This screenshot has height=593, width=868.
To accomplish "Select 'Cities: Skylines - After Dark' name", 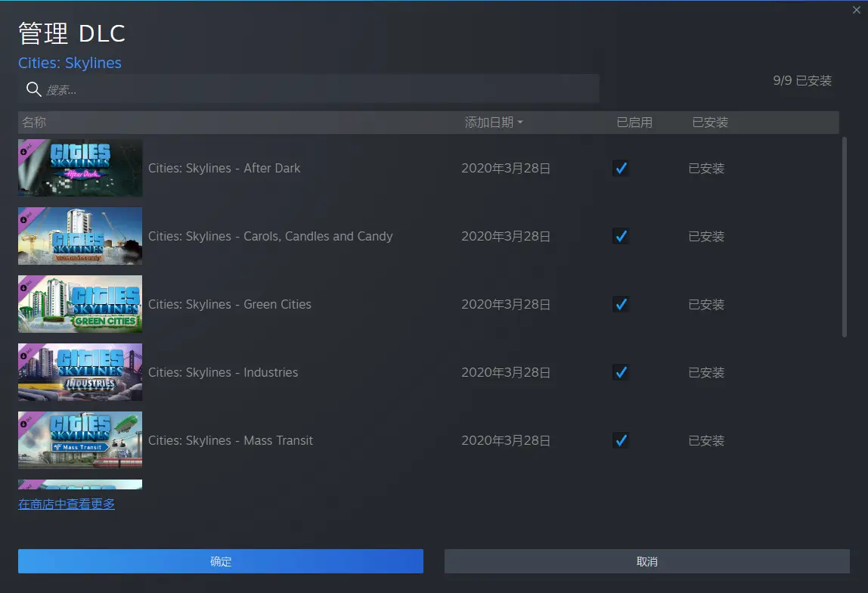I will tap(225, 168).
